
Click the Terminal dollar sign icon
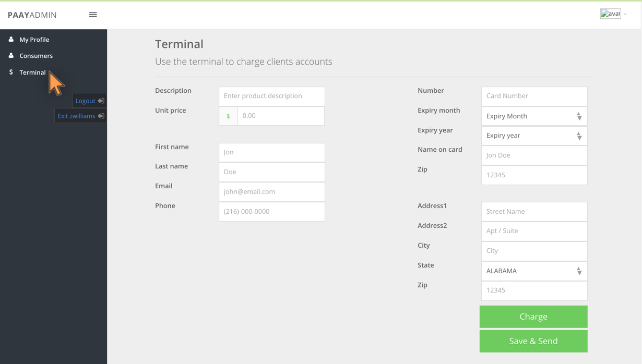point(11,72)
